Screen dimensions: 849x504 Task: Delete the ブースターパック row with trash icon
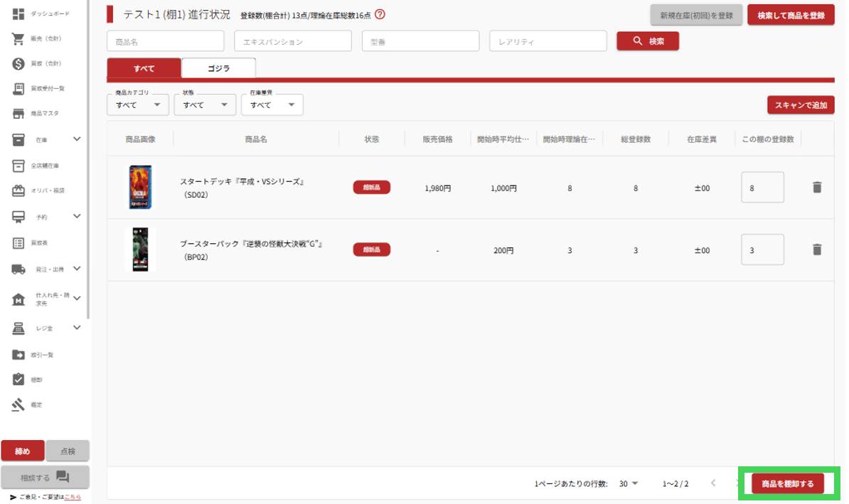817,250
